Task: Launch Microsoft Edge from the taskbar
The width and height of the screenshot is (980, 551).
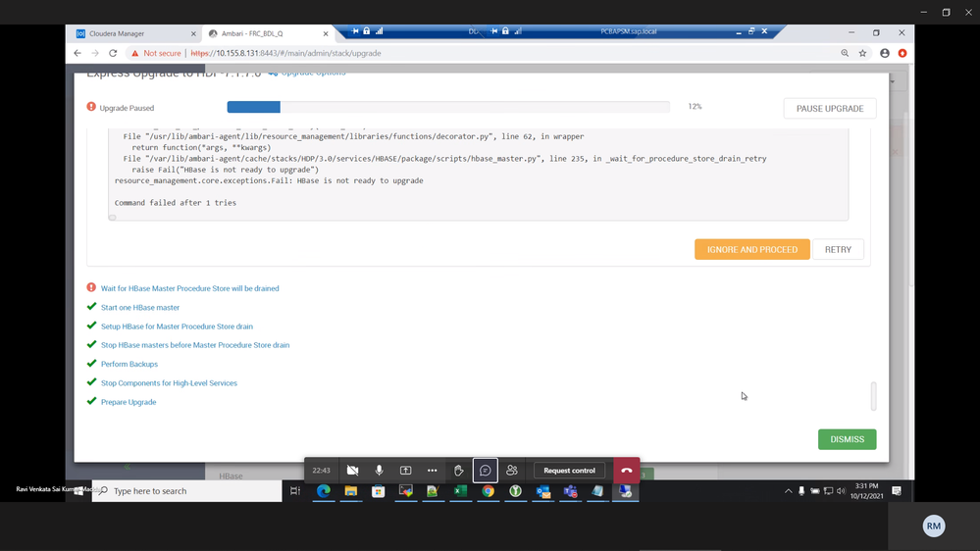Action: tap(323, 491)
